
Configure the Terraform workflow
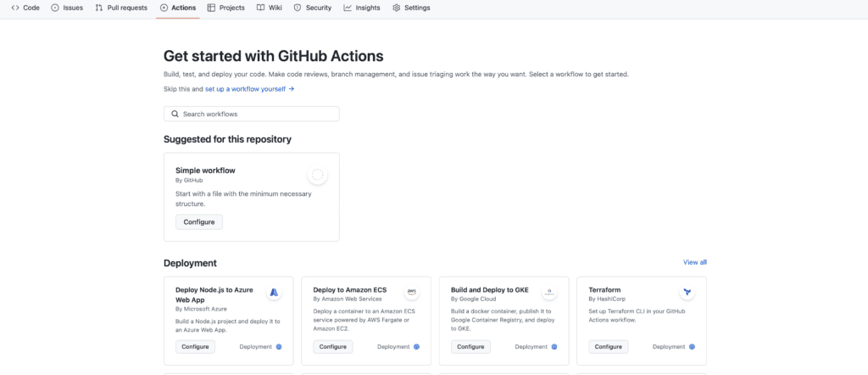pos(609,347)
